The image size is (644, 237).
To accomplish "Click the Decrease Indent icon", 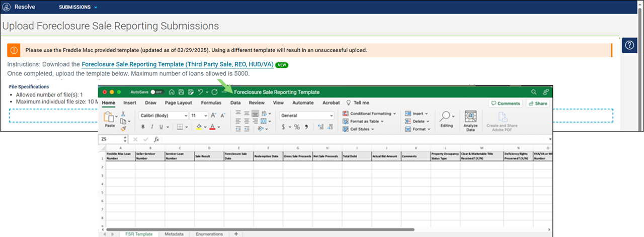I will pos(238,129).
